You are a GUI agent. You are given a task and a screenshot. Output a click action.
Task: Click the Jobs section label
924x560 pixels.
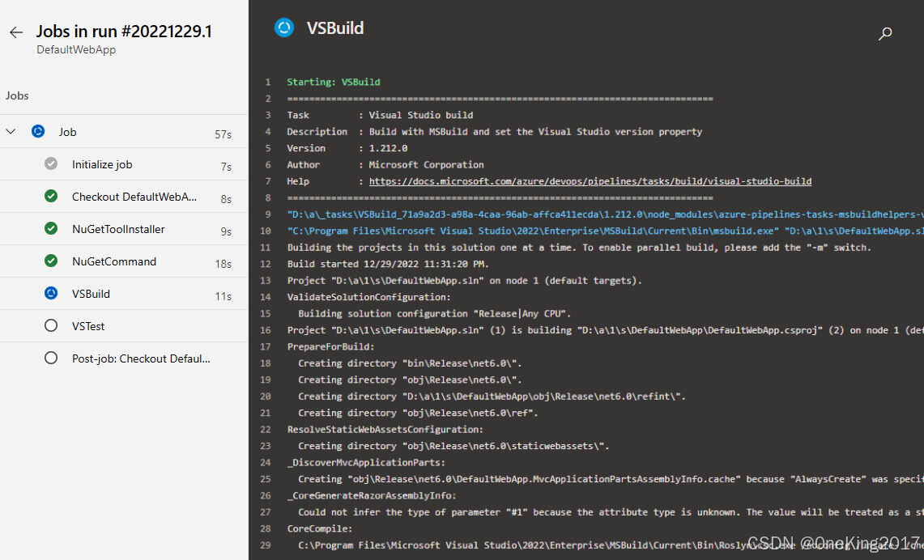click(x=17, y=95)
